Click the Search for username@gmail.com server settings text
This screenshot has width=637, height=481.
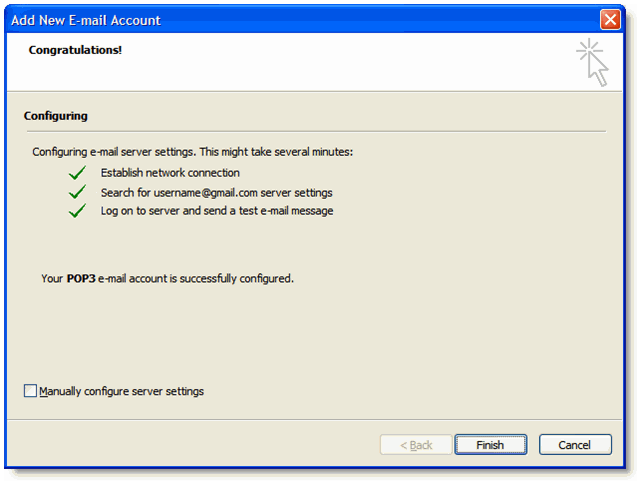click(217, 193)
